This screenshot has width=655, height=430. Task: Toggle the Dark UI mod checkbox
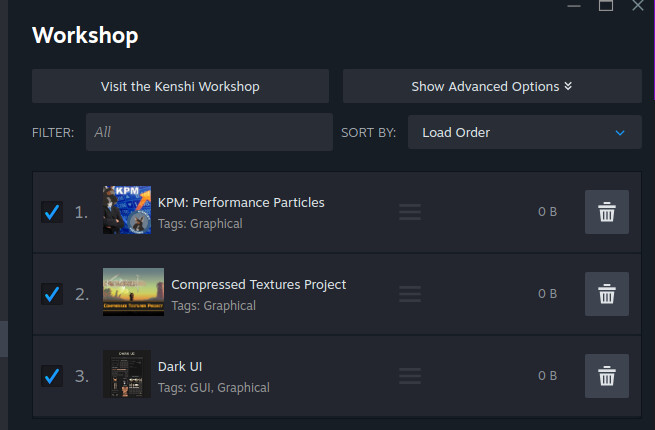point(52,376)
